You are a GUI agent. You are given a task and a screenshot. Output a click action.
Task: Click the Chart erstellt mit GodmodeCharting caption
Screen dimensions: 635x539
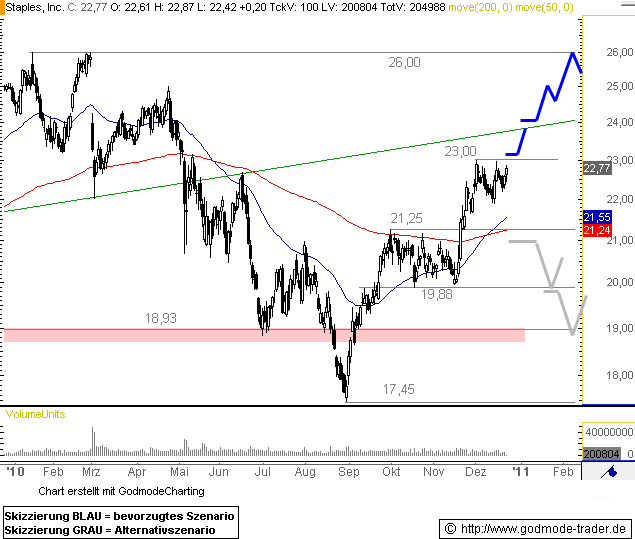point(121,491)
